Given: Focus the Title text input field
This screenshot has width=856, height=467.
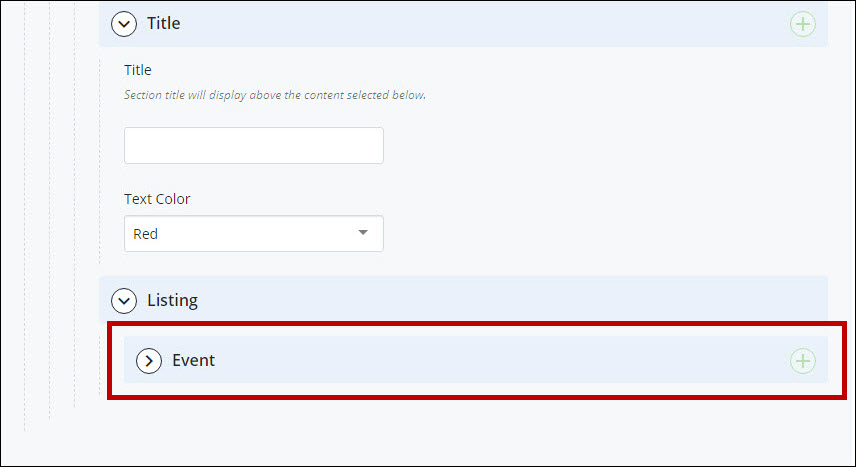Looking at the screenshot, I should tap(254, 145).
